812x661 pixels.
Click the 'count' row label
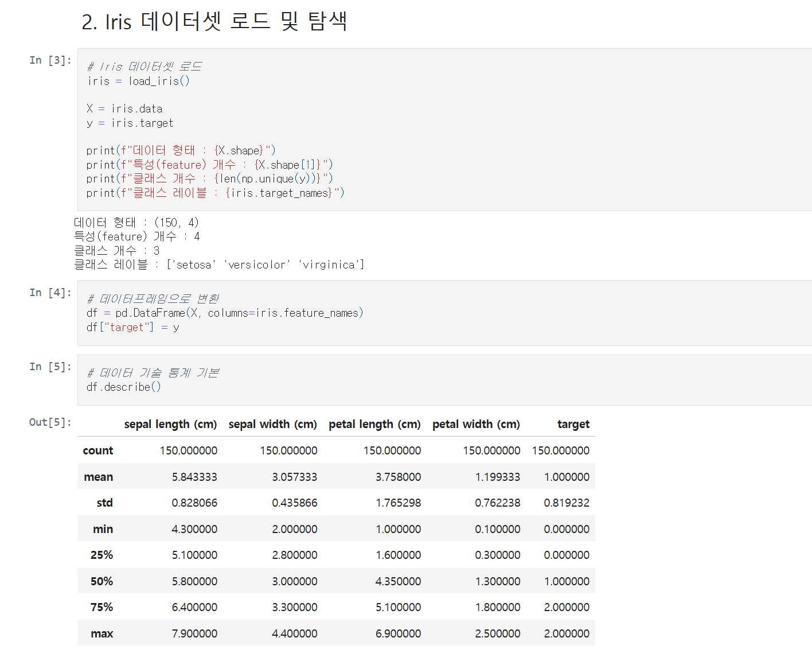[x=98, y=450]
